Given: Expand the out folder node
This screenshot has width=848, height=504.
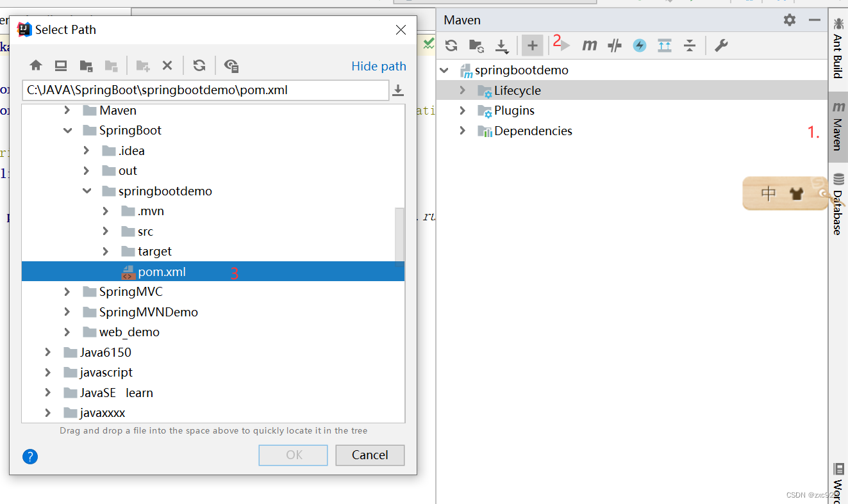Looking at the screenshot, I should click(87, 171).
